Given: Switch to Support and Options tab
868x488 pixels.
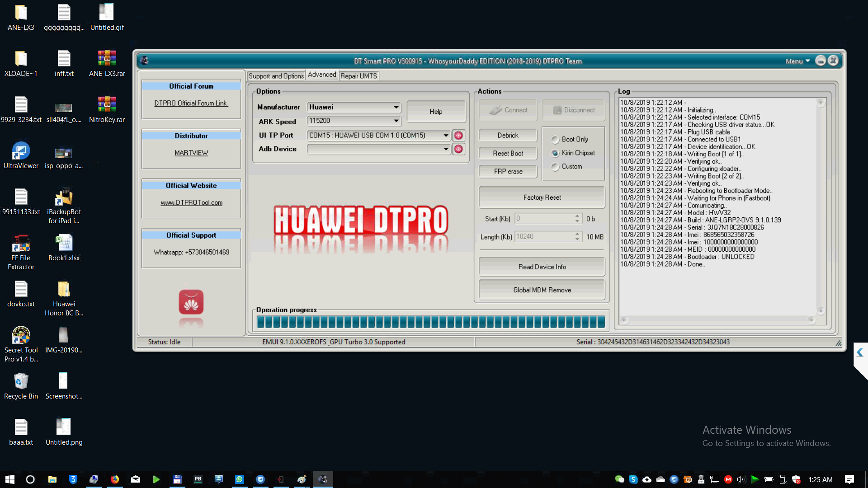Looking at the screenshot, I should point(276,76).
